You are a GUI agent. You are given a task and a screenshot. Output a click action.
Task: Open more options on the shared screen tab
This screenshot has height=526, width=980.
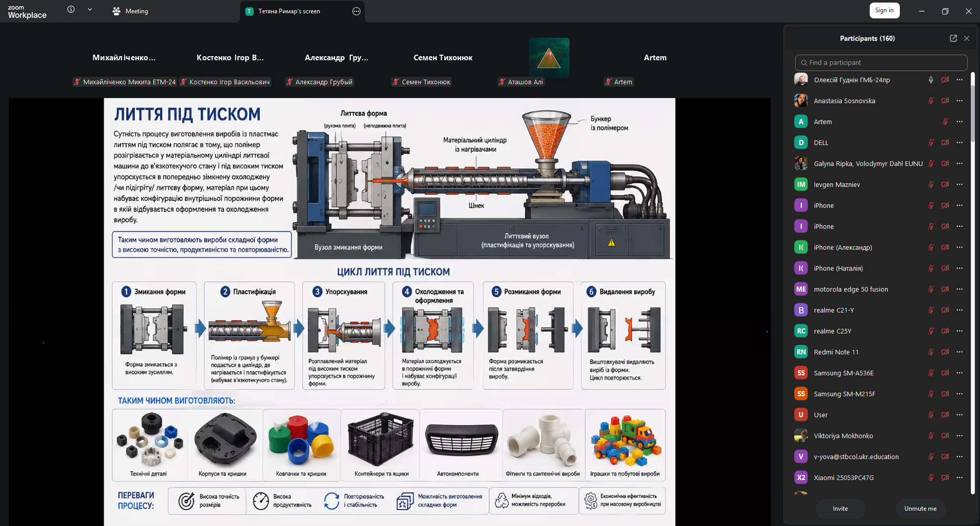coord(356,11)
